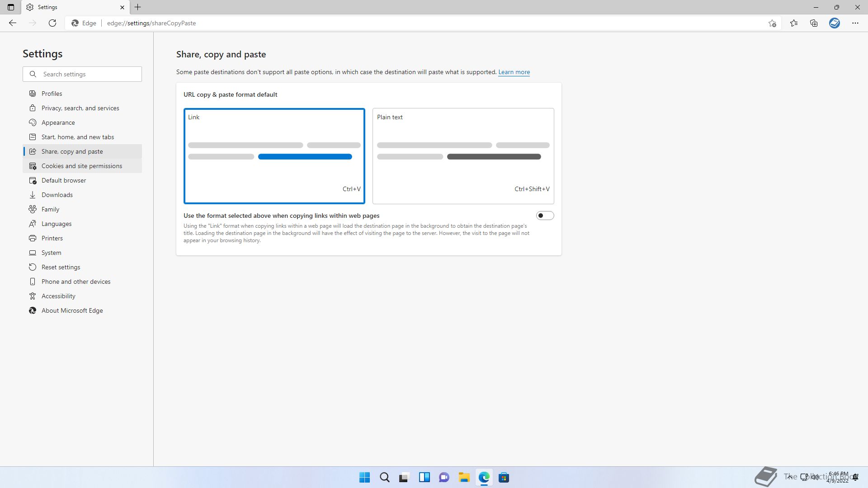The height and width of the screenshot is (488, 868).
Task: Open the Downloads settings section
Action: (x=57, y=195)
